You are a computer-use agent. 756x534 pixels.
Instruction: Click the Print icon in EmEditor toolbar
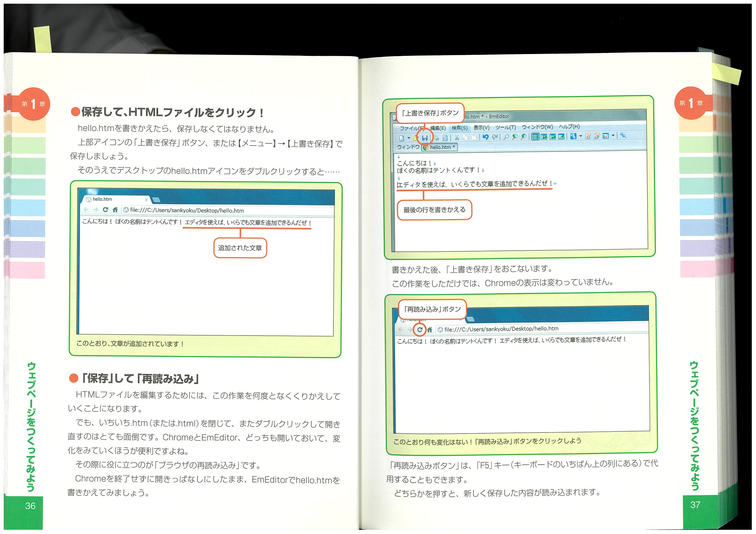tap(437, 138)
